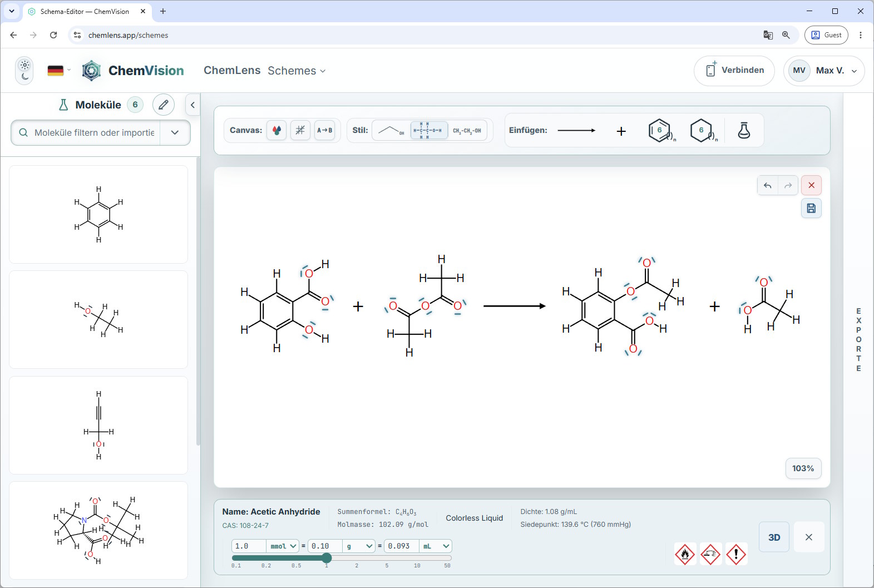Click the corrosive hazard pictogram

click(x=710, y=554)
